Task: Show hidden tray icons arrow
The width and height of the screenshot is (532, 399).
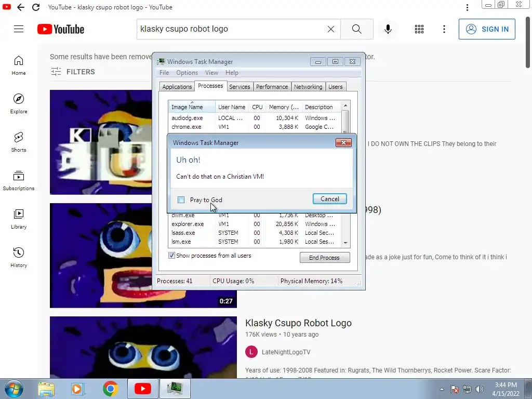Action: 442,389
